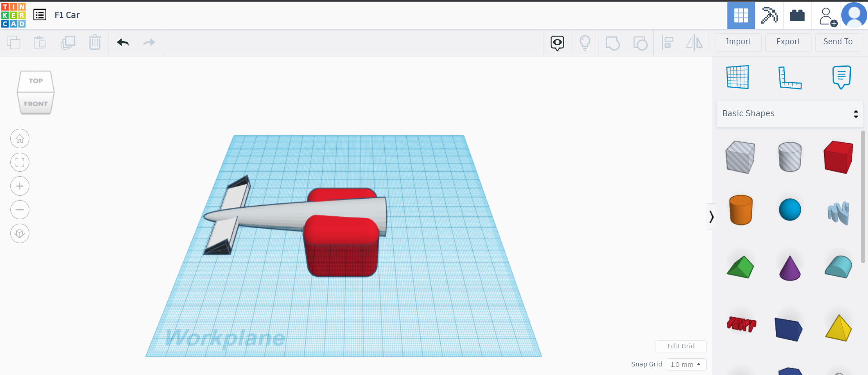The height and width of the screenshot is (375, 868).
Task: Toggle perspective or orthographic view
Action: pos(20,234)
